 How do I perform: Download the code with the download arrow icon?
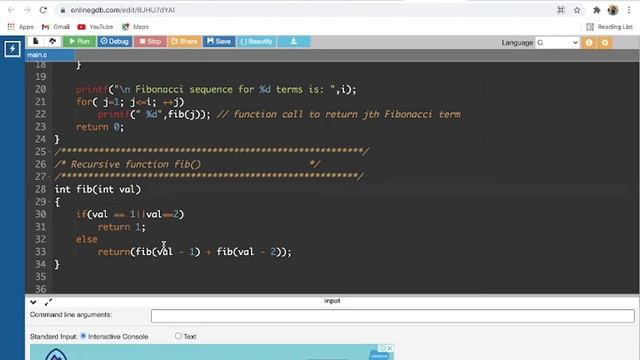[x=293, y=41]
